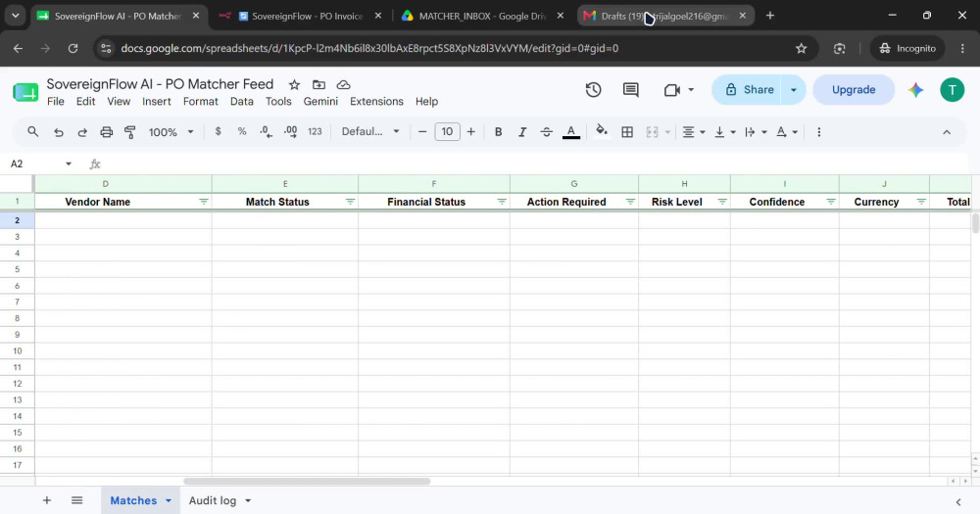Image resolution: width=980 pixels, height=514 pixels.
Task: Open more toolbar options
Action: coord(818,132)
